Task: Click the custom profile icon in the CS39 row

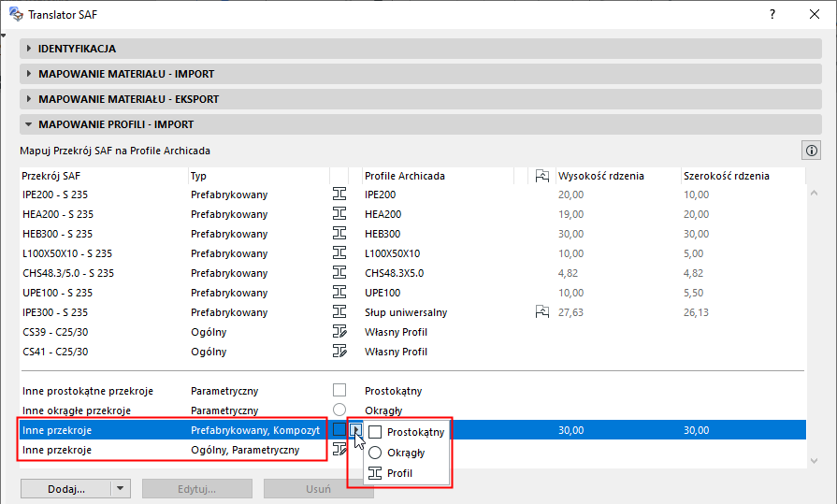Action: [339, 332]
